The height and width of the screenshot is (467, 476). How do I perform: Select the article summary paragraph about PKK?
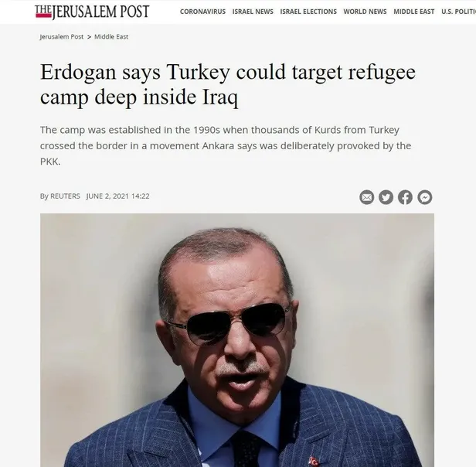click(226, 146)
